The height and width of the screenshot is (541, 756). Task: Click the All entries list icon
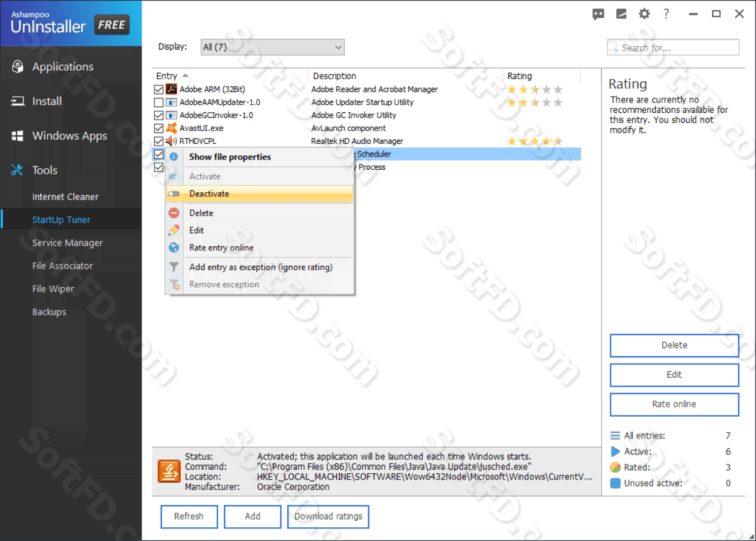point(615,436)
